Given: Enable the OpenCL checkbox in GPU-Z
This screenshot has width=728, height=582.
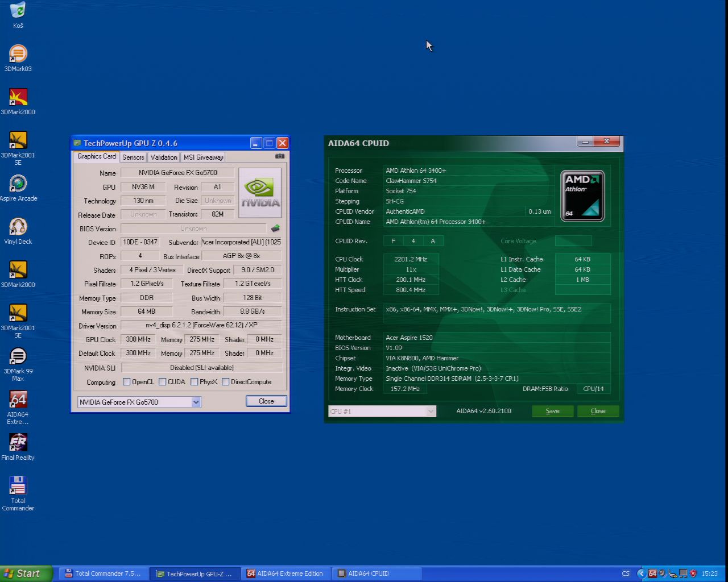Looking at the screenshot, I should tap(127, 382).
